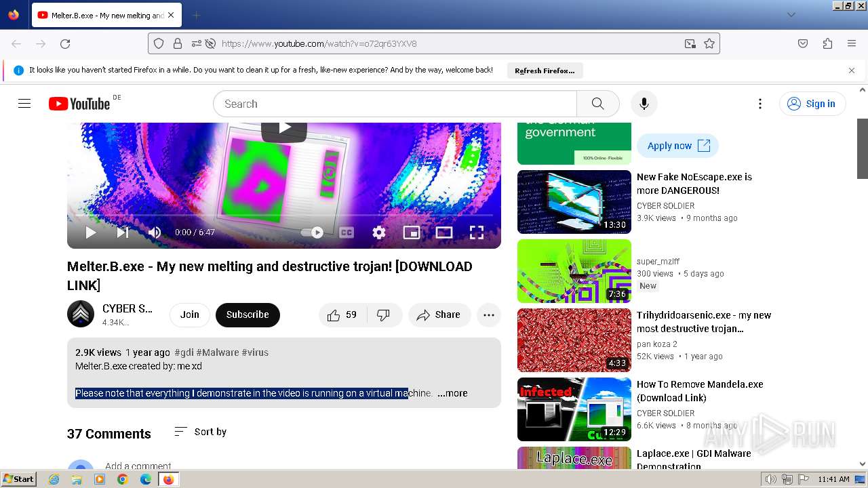List all tabs dropdown

(x=791, y=15)
